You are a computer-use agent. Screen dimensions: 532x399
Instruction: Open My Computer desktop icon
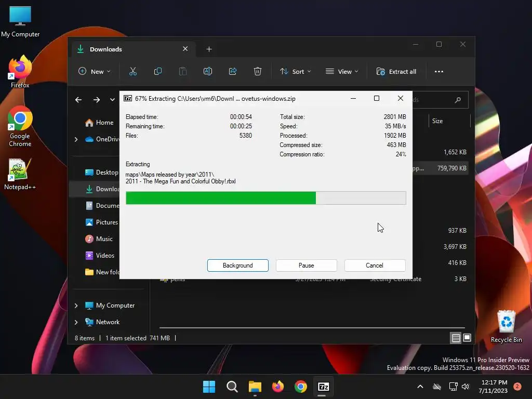click(20, 22)
